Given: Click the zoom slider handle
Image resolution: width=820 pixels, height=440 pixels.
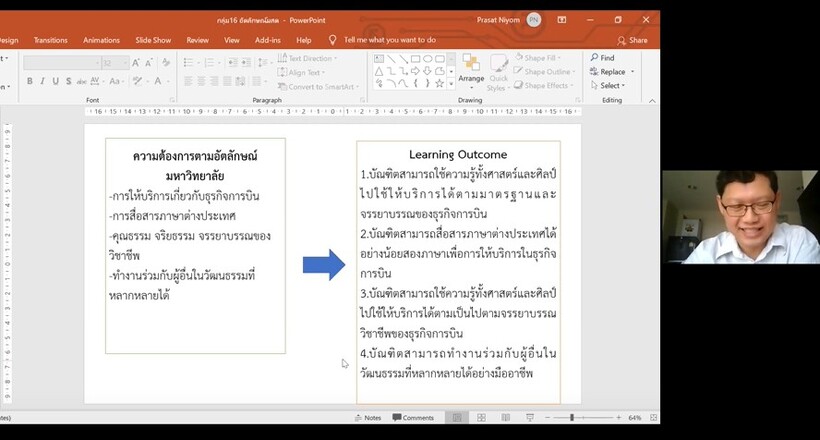Looking at the screenshot, I should (572, 418).
